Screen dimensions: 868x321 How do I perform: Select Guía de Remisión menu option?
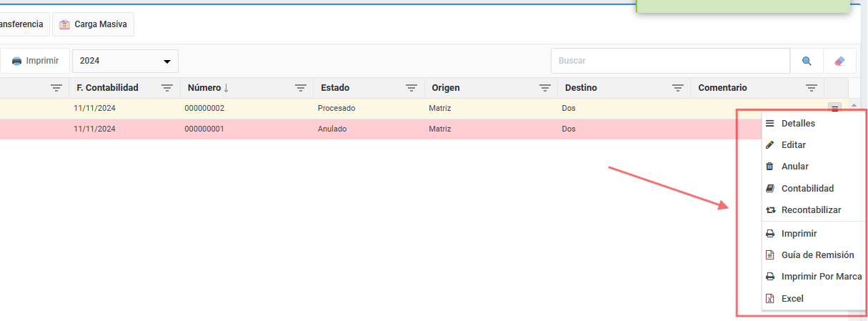click(x=817, y=255)
